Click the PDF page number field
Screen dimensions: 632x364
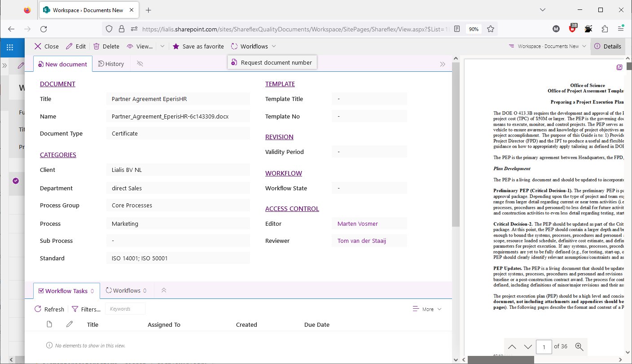544,347
